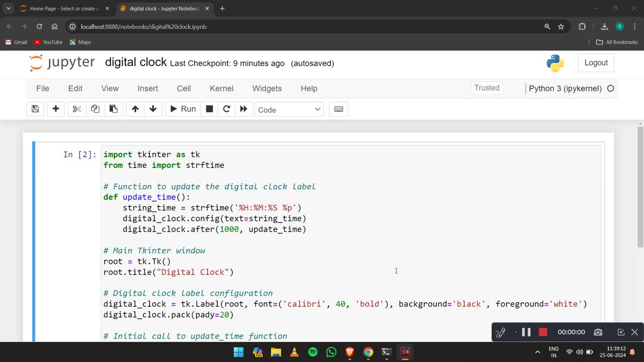The image size is (644, 362).
Task: Open the Gmail bookmark
Action: [16, 42]
